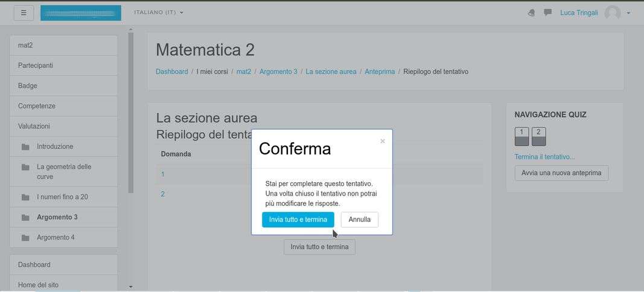
Task: Click the Riepilogo del tentativo breadcrumb text
Action: (436, 71)
